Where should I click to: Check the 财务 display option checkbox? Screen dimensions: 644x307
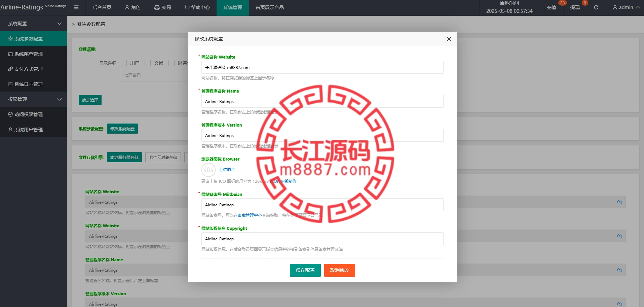[172, 63]
